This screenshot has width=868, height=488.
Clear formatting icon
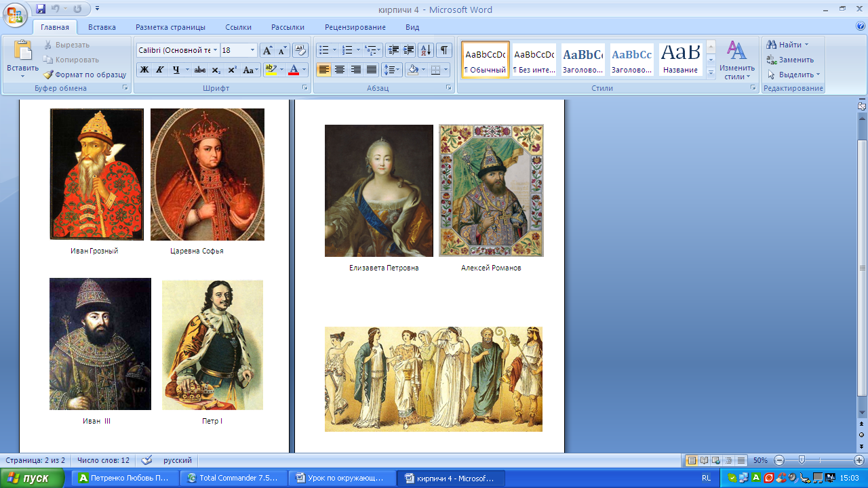301,50
